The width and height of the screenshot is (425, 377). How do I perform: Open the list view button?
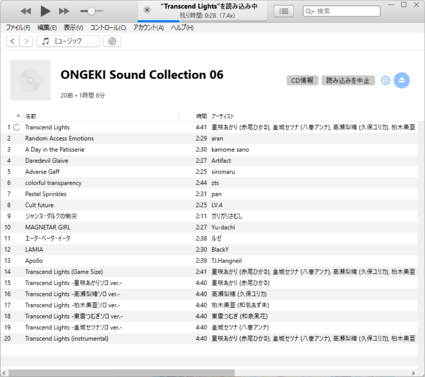click(x=284, y=11)
